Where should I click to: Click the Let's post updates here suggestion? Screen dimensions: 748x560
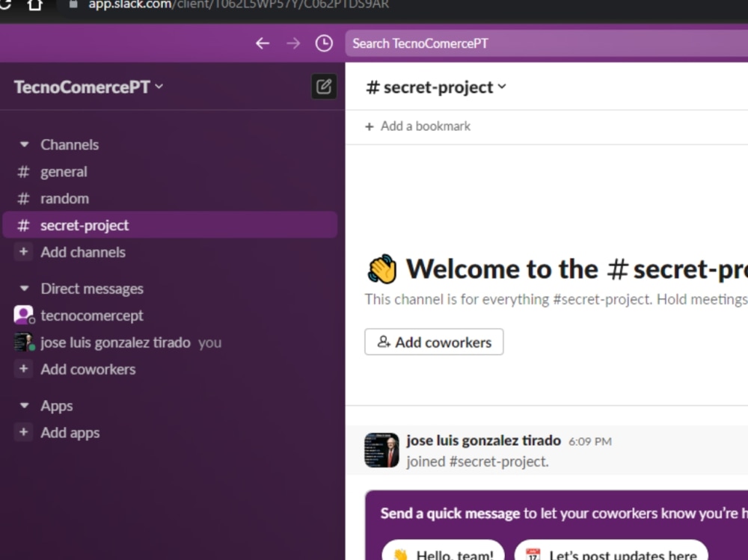[x=612, y=550]
